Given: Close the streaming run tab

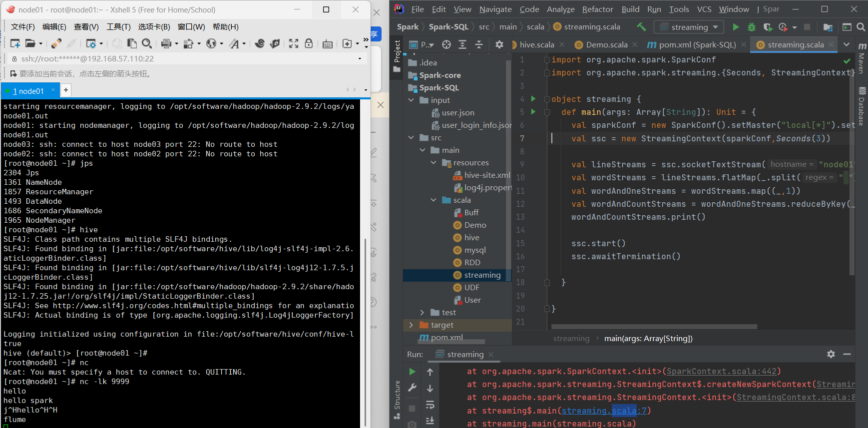Looking at the screenshot, I should coord(491,355).
